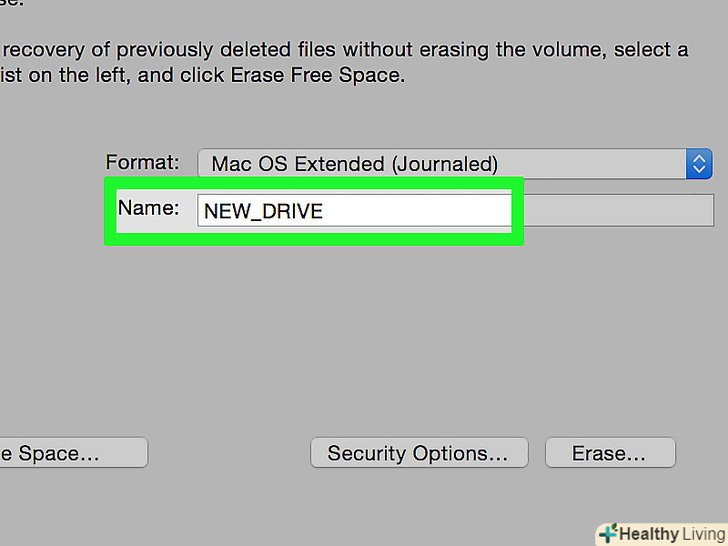
Task: Click the "Format:" label
Action: click(x=143, y=161)
